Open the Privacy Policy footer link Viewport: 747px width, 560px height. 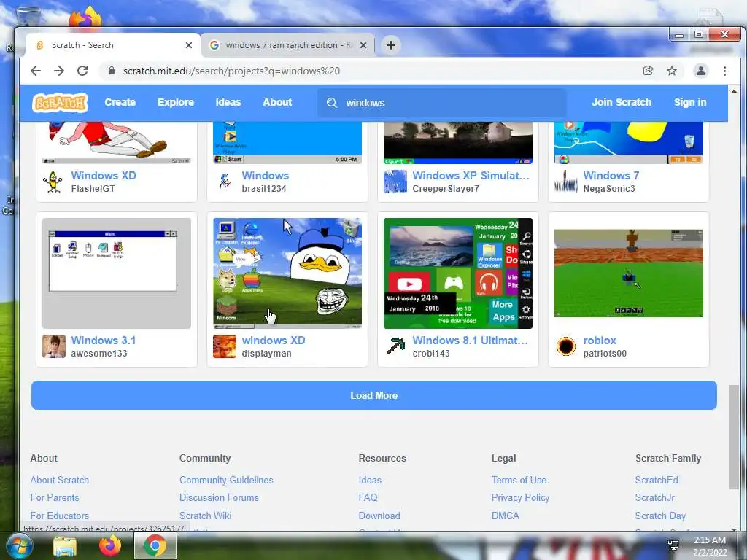[520, 497]
